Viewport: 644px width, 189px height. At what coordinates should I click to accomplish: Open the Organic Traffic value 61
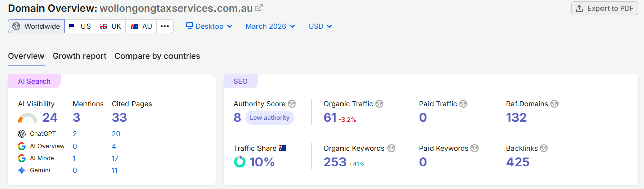330,118
